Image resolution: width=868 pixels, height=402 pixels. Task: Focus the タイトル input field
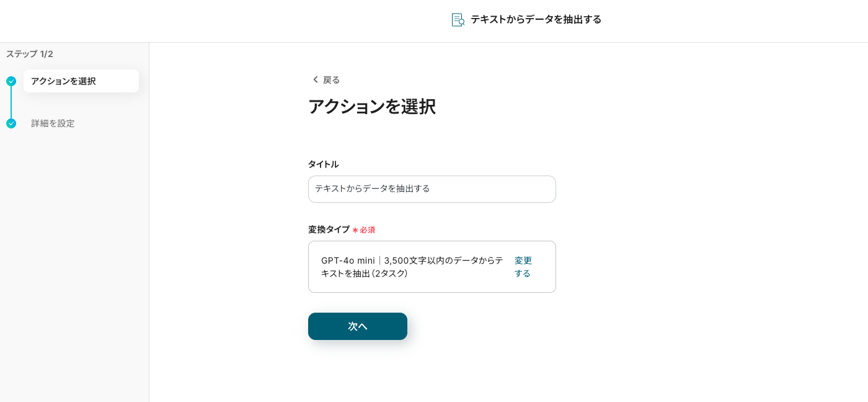(432, 189)
